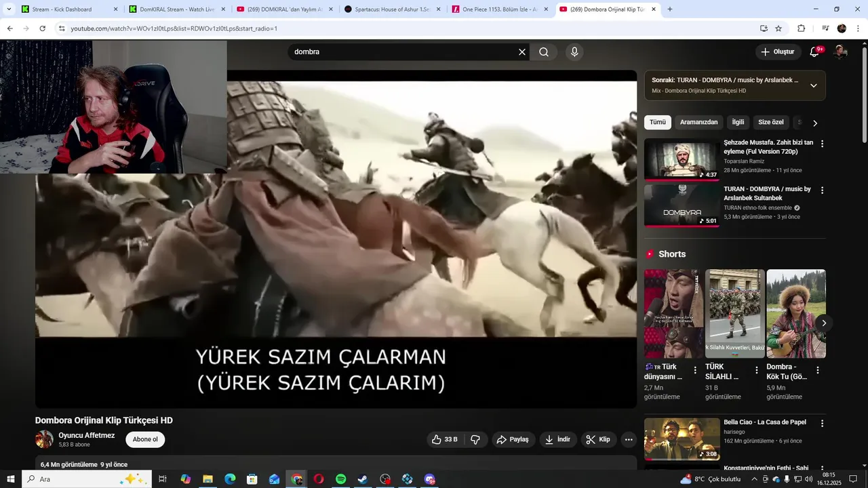Start voice search with the microphone

click(574, 52)
